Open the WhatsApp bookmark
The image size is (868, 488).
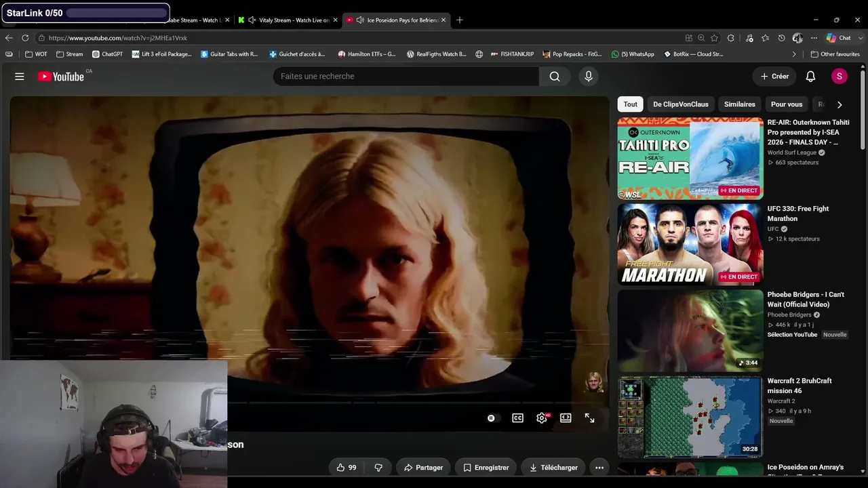click(x=633, y=54)
